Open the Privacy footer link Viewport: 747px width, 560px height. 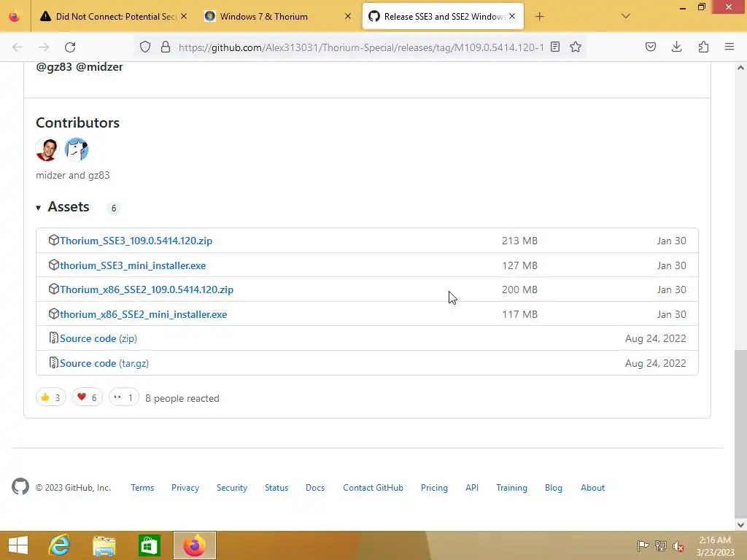coord(185,488)
